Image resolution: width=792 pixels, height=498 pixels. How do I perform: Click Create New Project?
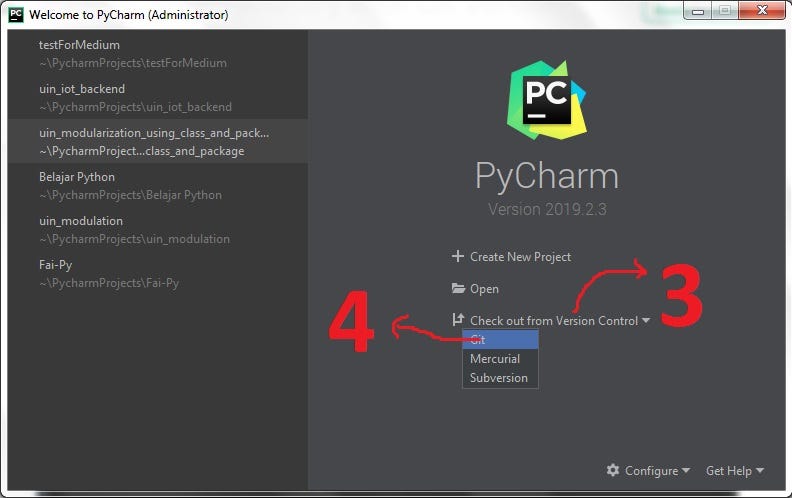(520, 257)
